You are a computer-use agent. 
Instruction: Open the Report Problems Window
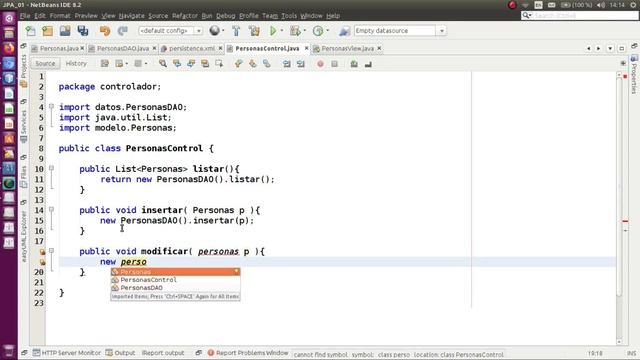point(248,353)
